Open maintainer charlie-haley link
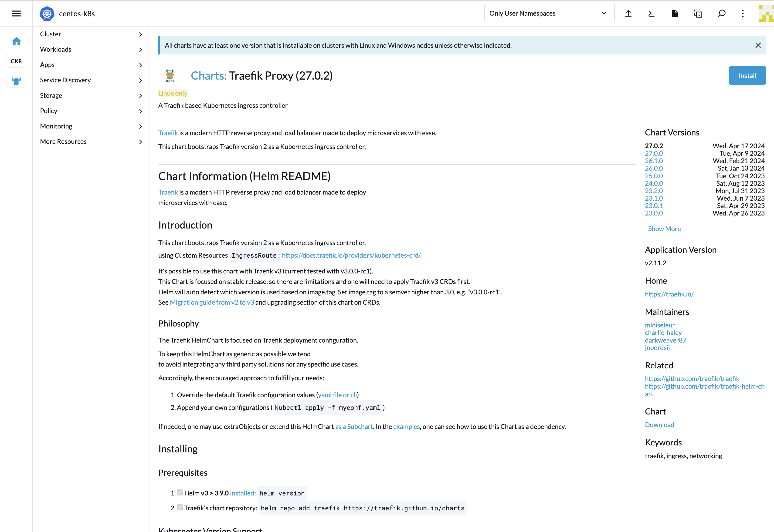Viewport: 774px width, 532px height. click(x=663, y=333)
